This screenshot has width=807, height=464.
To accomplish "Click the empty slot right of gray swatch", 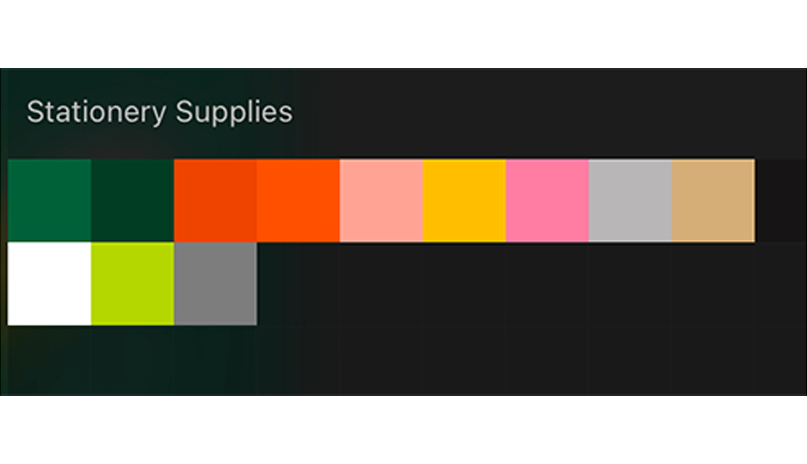I will click(298, 283).
